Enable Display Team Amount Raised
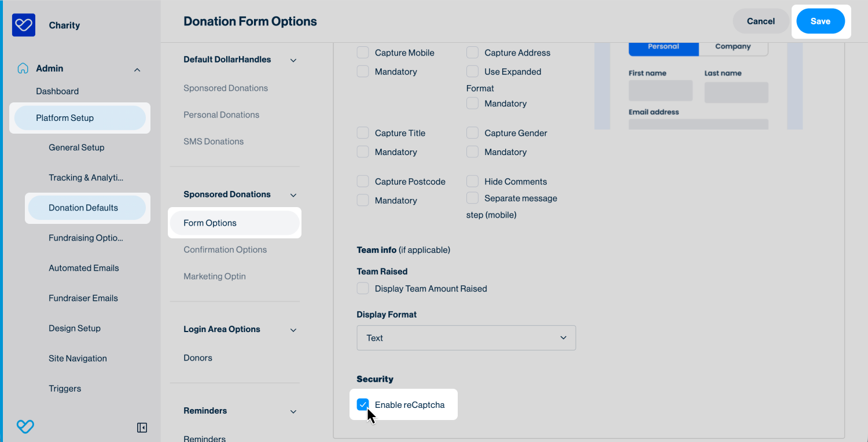Screen dimensions: 868x442 (363, 289)
